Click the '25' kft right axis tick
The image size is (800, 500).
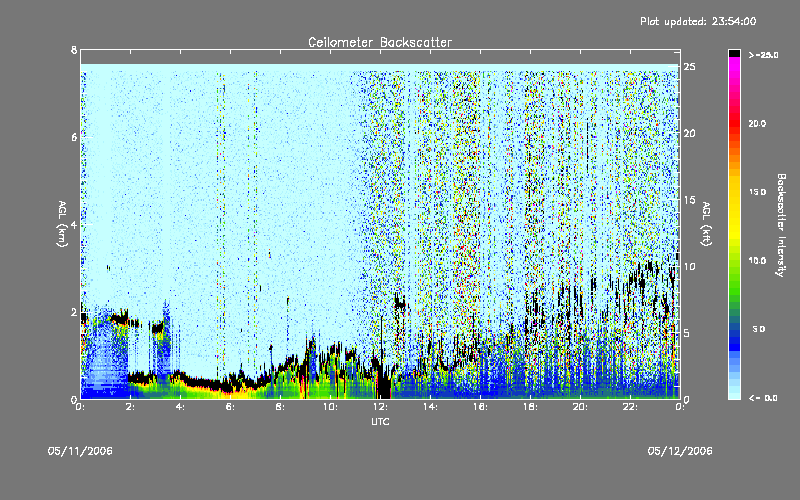click(689, 67)
